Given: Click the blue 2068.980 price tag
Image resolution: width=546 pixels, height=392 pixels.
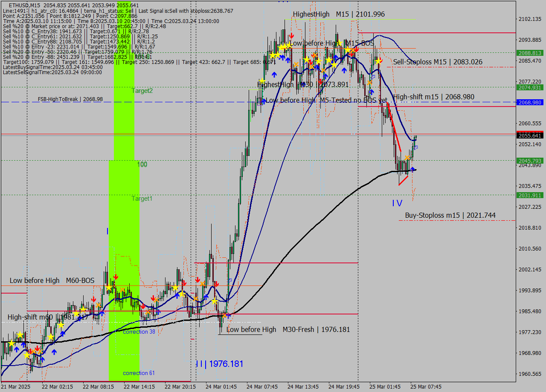Looking at the screenshot, I should (529, 102).
